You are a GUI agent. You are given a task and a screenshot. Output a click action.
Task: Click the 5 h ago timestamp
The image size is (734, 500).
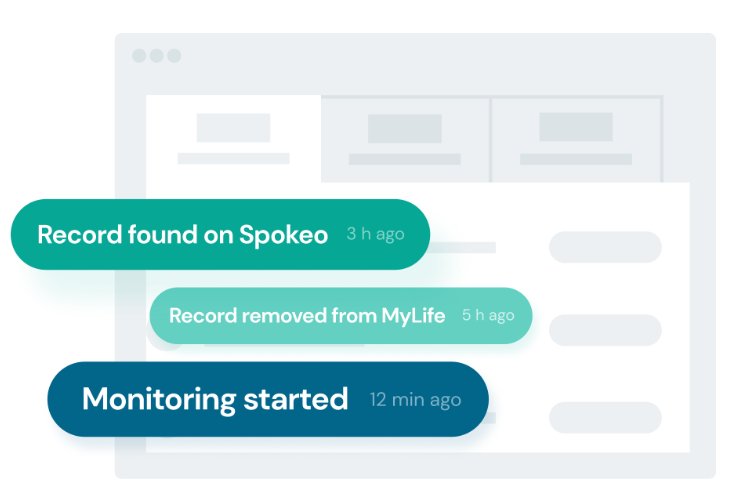click(x=488, y=316)
